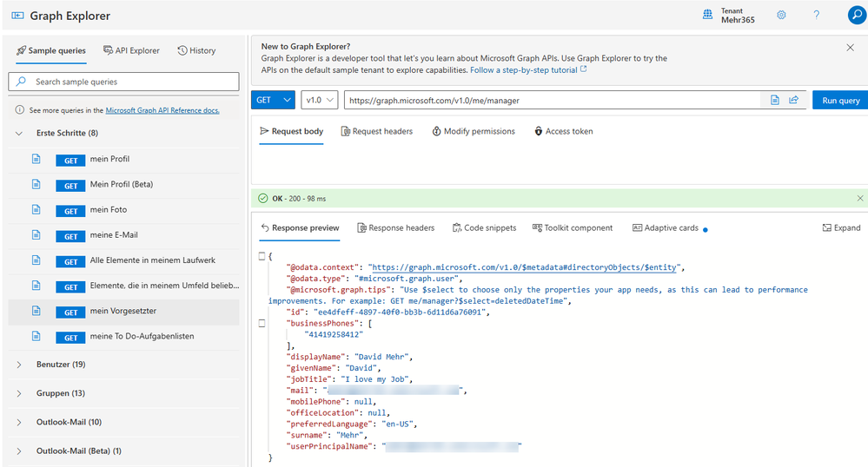Close the New to Graph Explorer banner
This screenshot has width=868, height=467.
coord(851,48)
